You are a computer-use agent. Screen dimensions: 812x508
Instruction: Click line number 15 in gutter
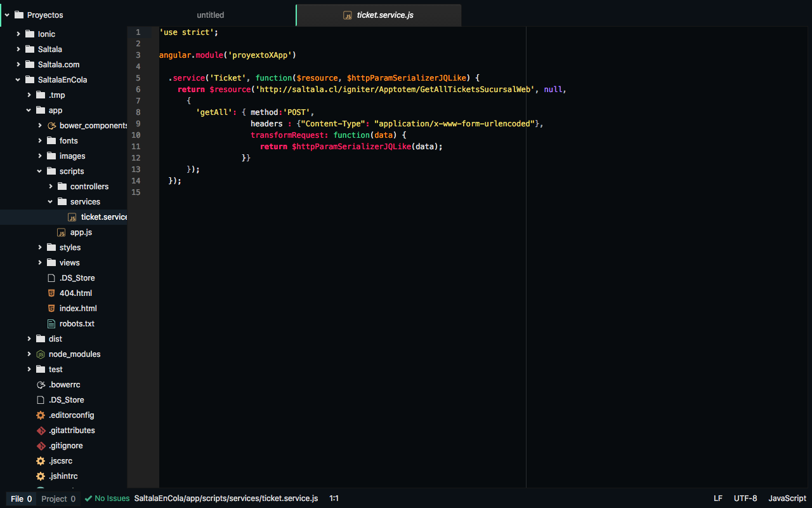(136, 192)
